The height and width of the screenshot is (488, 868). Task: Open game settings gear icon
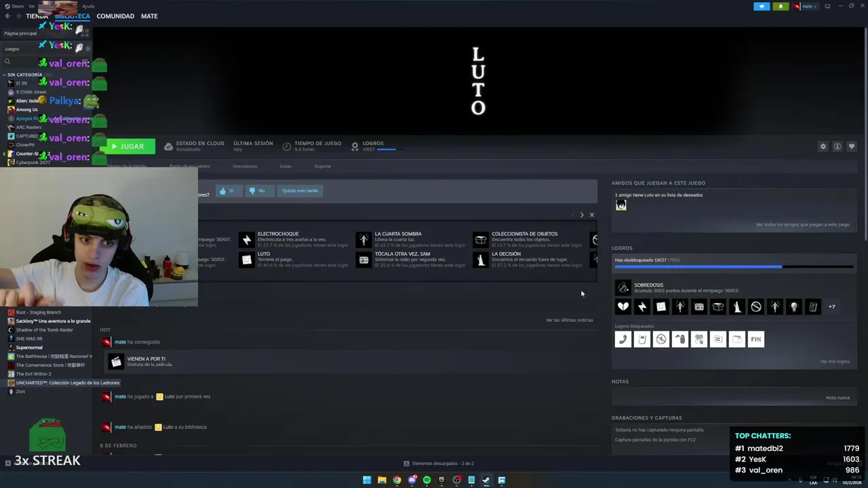(x=823, y=146)
